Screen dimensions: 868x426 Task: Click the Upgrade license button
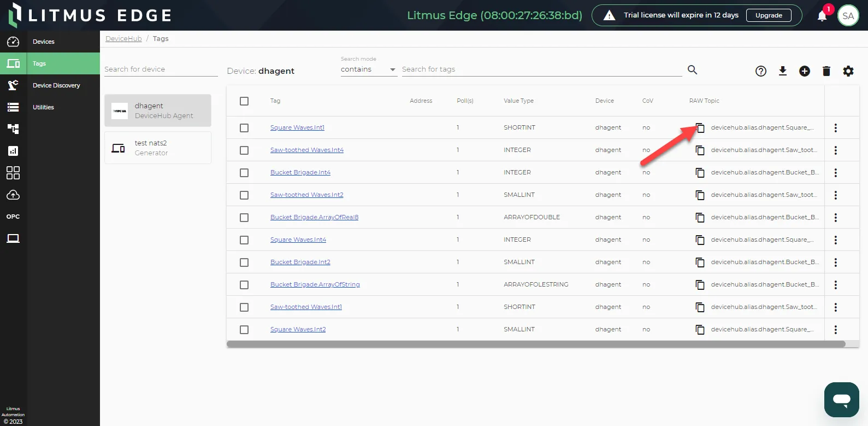click(769, 15)
